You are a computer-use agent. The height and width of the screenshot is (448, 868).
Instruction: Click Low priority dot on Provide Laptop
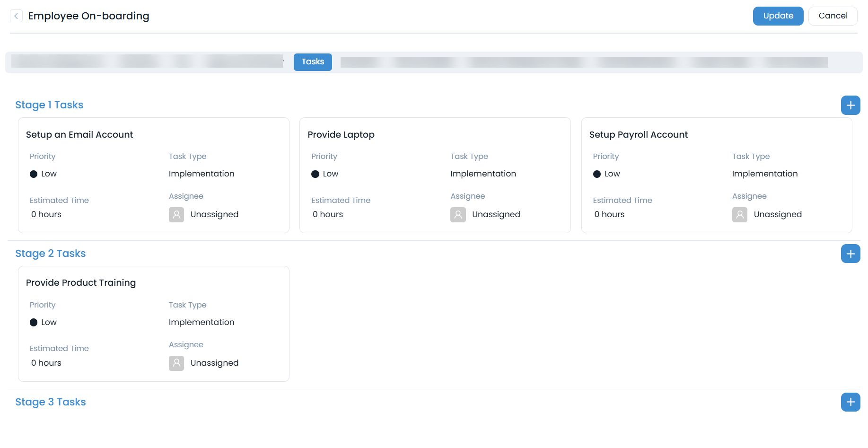[315, 174]
